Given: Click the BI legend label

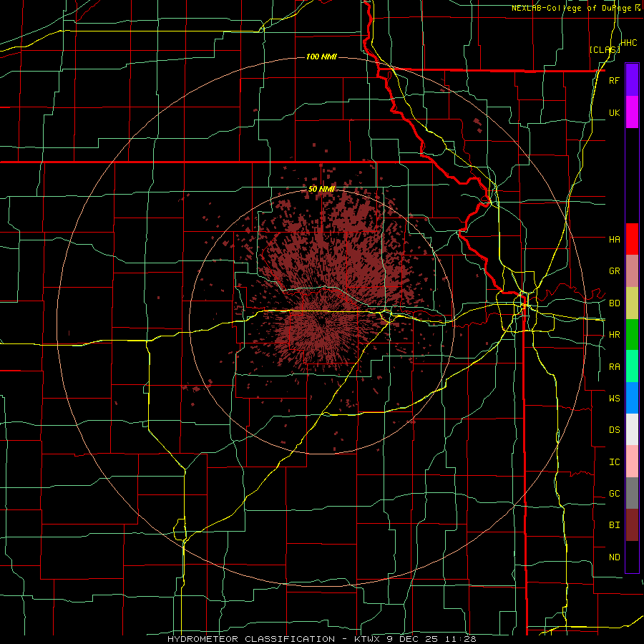Looking at the screenshot, I should coord(614,525).
